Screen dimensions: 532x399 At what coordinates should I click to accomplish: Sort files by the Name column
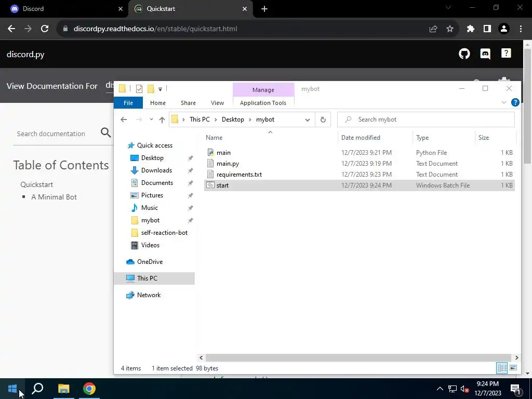coord(214,137)
